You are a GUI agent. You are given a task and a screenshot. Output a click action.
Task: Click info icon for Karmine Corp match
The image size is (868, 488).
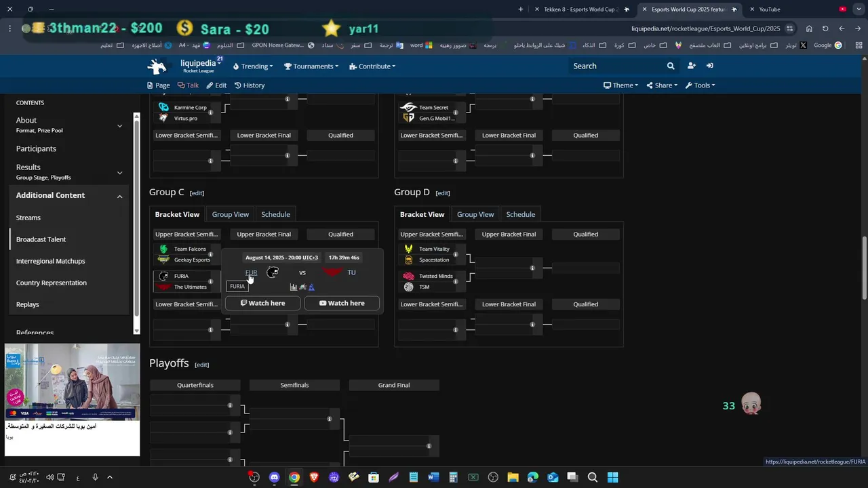click(x=210, y=113)
